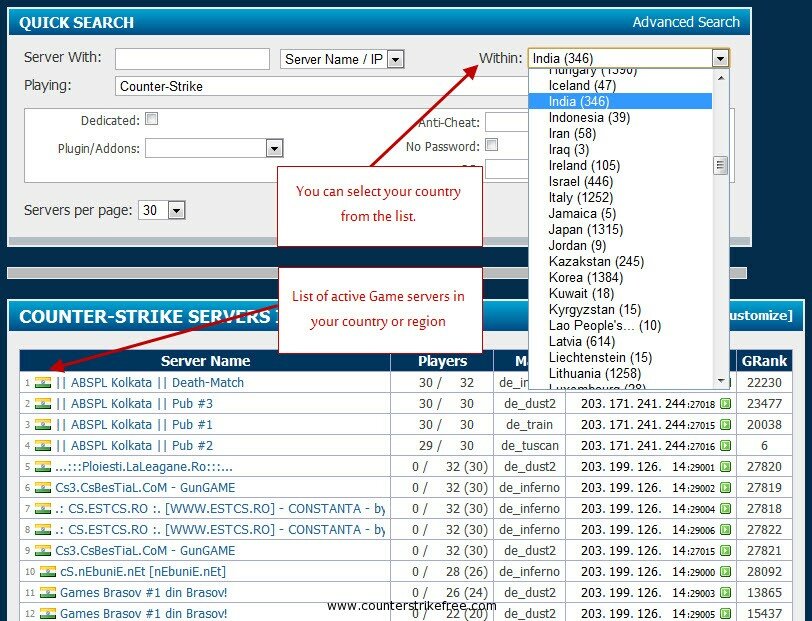Click the flag icon next to cS.nEbuniE.nEt server
This screenshot has height=621, width=812.
coord(48,572)
